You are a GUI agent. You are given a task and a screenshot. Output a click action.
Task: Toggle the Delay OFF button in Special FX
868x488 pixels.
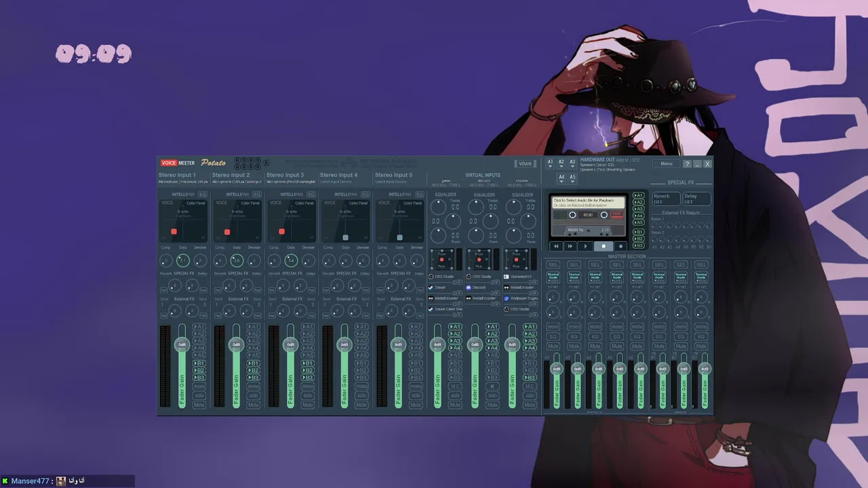pyautogui.click(x=696, y=199)
